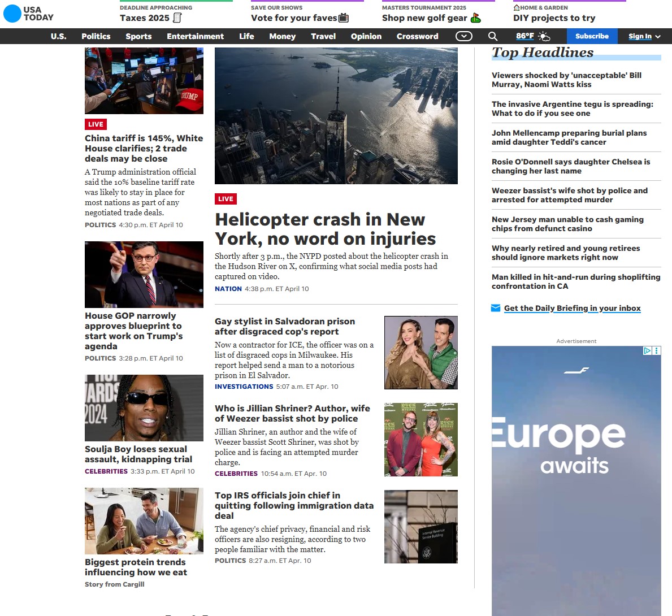Open Biggest protein trends story
672x616 pixels.
[136, 567]
